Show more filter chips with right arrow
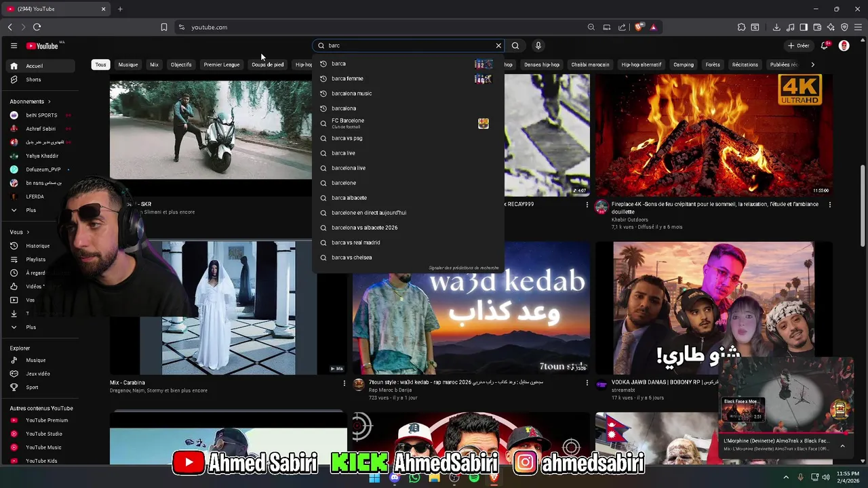868x488 pixels. point(812,64)
